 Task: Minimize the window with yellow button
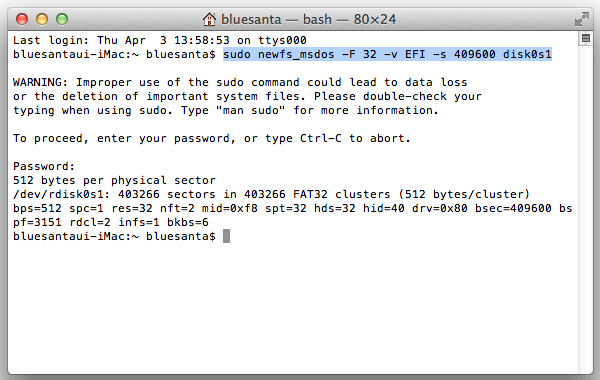click(x=42, y=19)
